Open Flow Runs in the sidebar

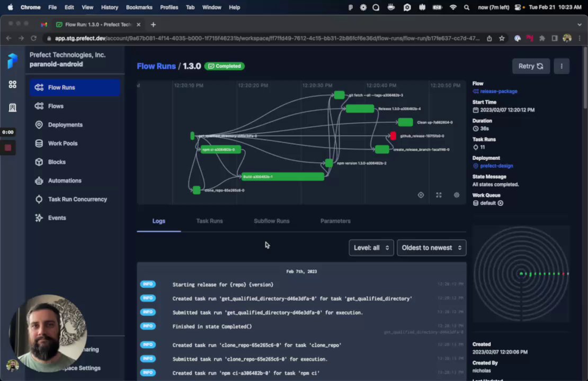coord(75,87)
